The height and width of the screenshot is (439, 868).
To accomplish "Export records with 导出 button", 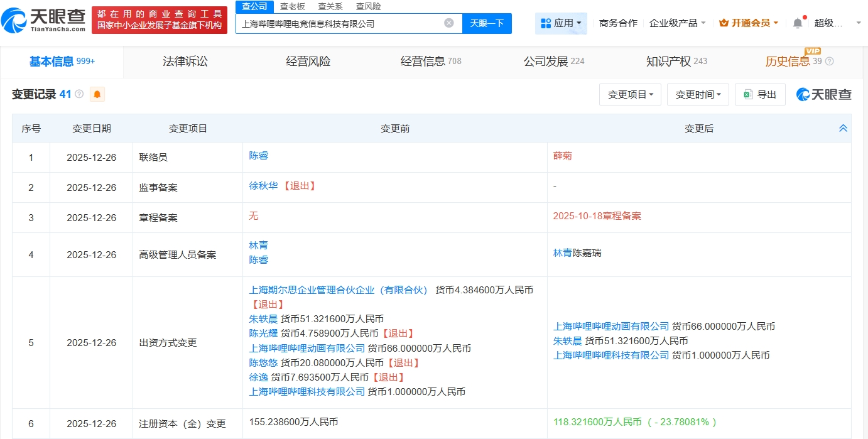I will (x=760, y=95).
